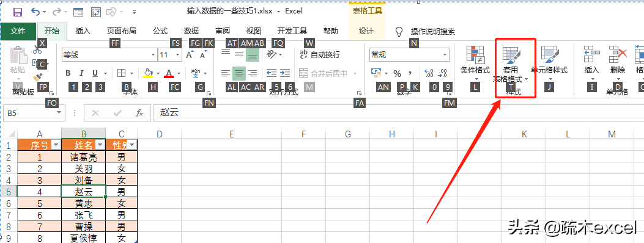Click the Paste clipboard icon
This screenshot has width=644, height=243.
[x=18, y=56]
